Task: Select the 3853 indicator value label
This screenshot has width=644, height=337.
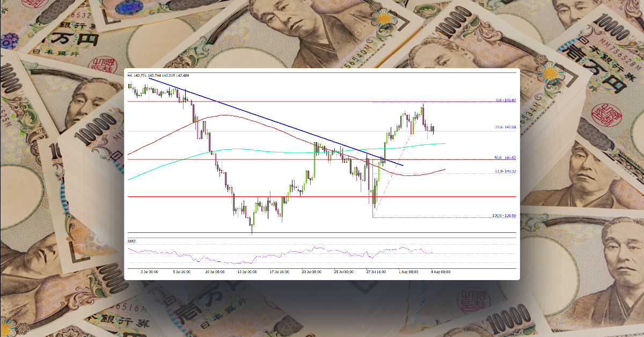Action: click(132, 240)
